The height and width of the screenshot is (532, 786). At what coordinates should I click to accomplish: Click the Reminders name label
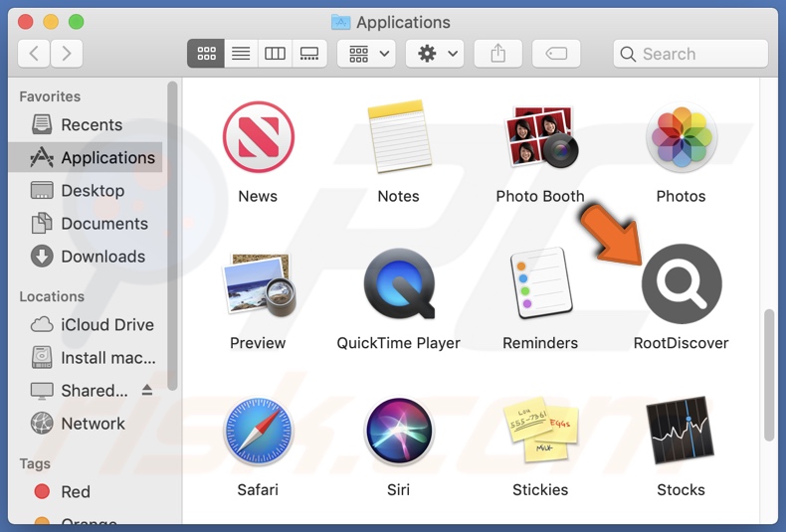click(540, 343)
